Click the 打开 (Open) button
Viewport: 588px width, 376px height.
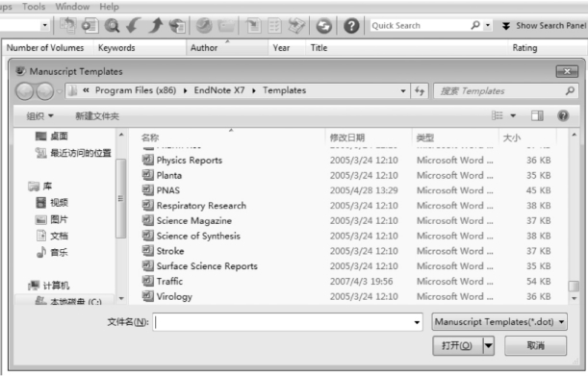(457, 345)
